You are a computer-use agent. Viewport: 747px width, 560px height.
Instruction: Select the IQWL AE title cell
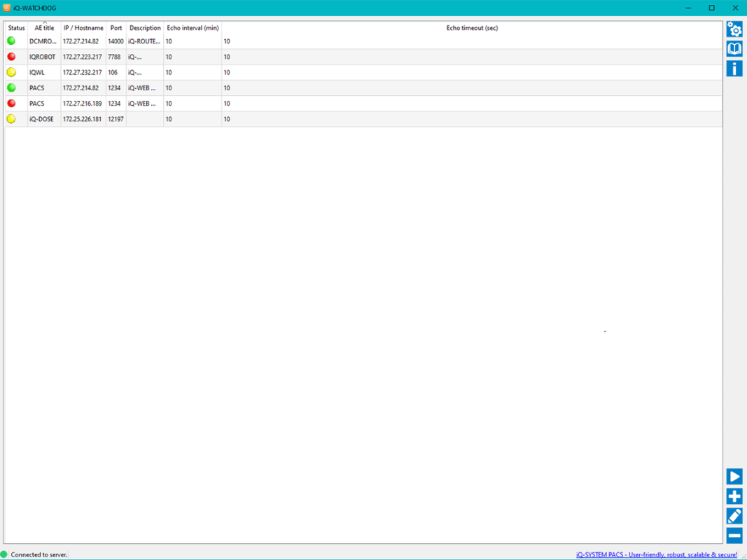click(44, 72)
